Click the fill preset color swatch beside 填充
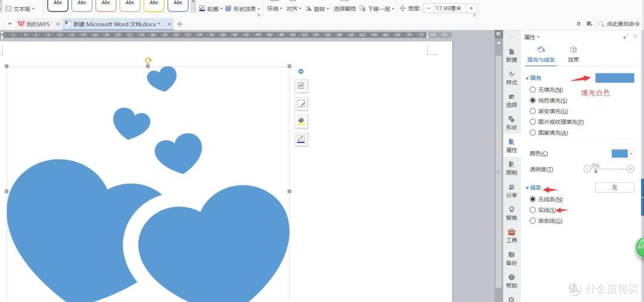This screenshot has height=302, width=644. tap(614, 78)
